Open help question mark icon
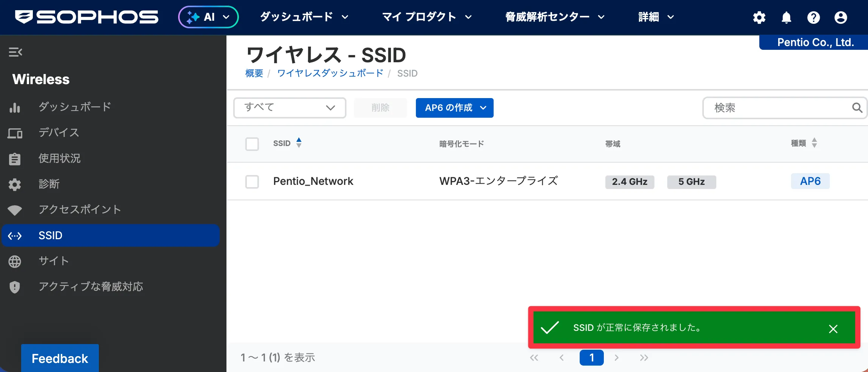Screen dimensions: 868x372 [814, 17]
